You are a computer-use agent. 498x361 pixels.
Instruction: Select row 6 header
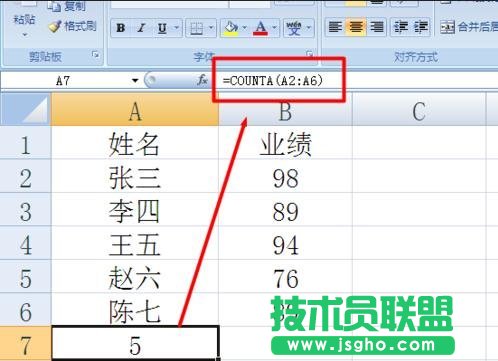point(25,311)
